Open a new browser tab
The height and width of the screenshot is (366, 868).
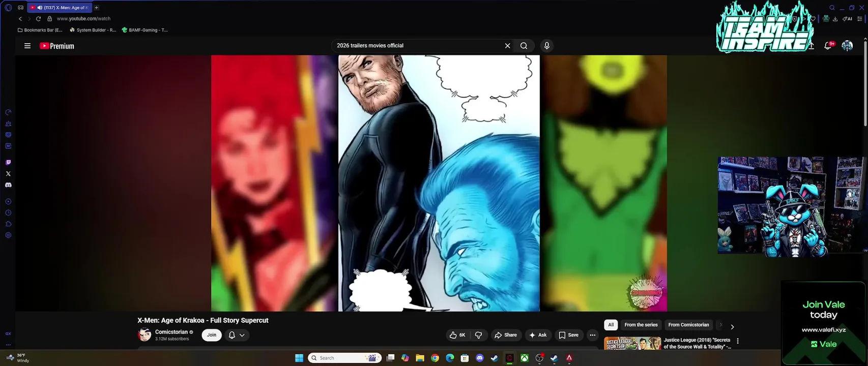(x=96, y=8)
